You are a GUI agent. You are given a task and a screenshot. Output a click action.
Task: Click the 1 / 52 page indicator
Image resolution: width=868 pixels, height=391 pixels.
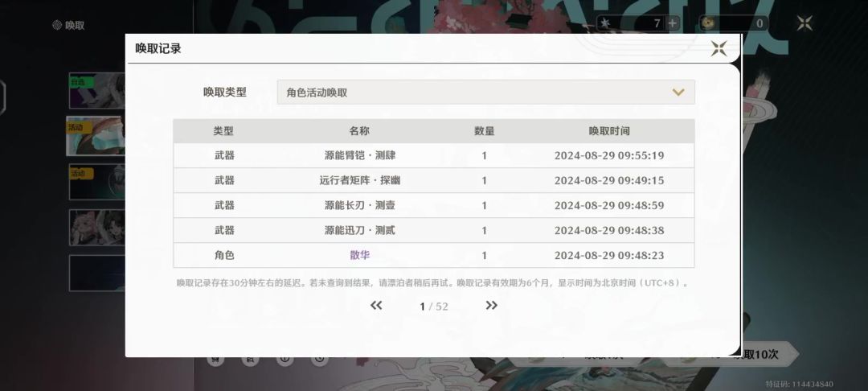click(433, 307)
